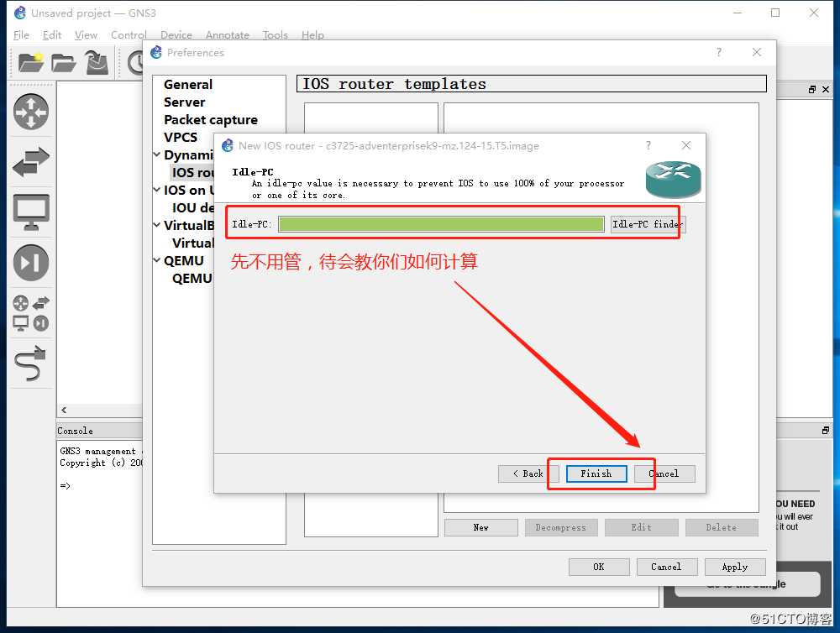840x633 pixels.
Task: Float the lower right dock panel
Action: tap(826, 430)
